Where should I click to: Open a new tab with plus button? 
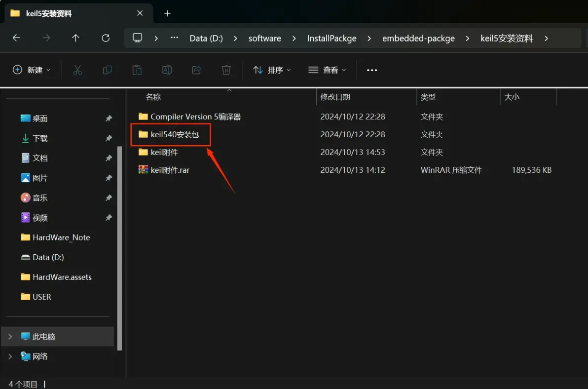point(167,13)
